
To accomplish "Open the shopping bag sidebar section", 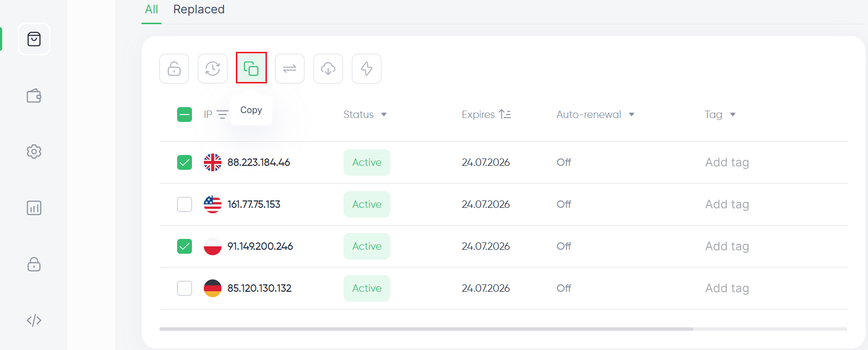I will (x=34, y=39).
